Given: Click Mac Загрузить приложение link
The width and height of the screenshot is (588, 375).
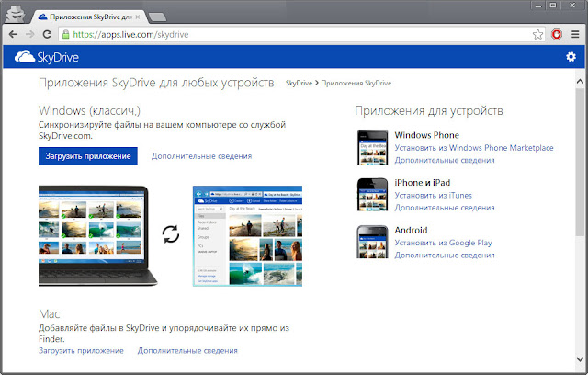Looking at the screenshot, I should click(x=81, y=350).
